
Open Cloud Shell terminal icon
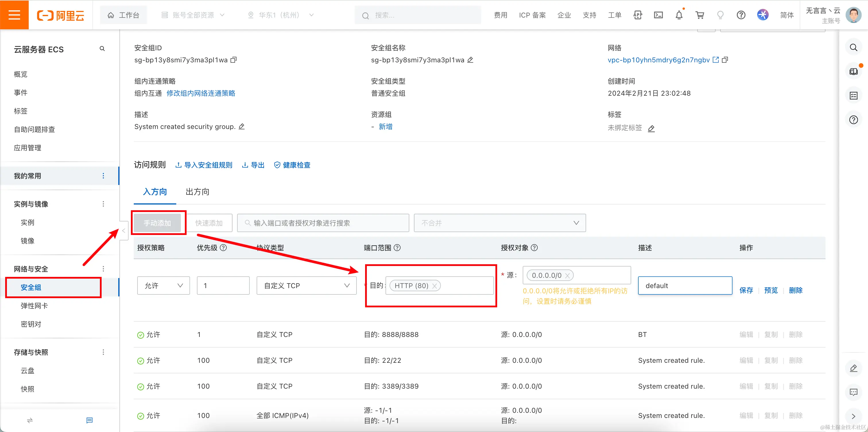coord(658,15)
